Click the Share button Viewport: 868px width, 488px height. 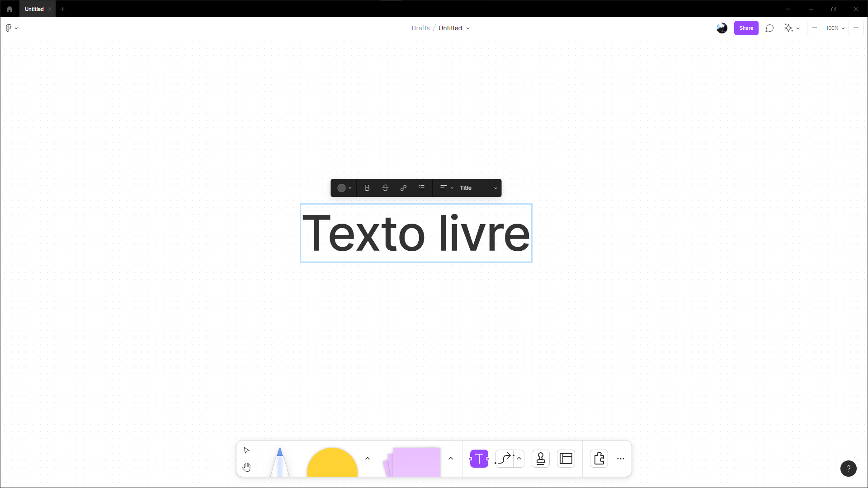click(x=746, y=28)
